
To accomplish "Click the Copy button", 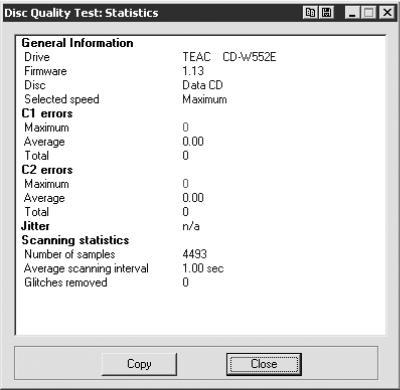I will tap(139, 364).
